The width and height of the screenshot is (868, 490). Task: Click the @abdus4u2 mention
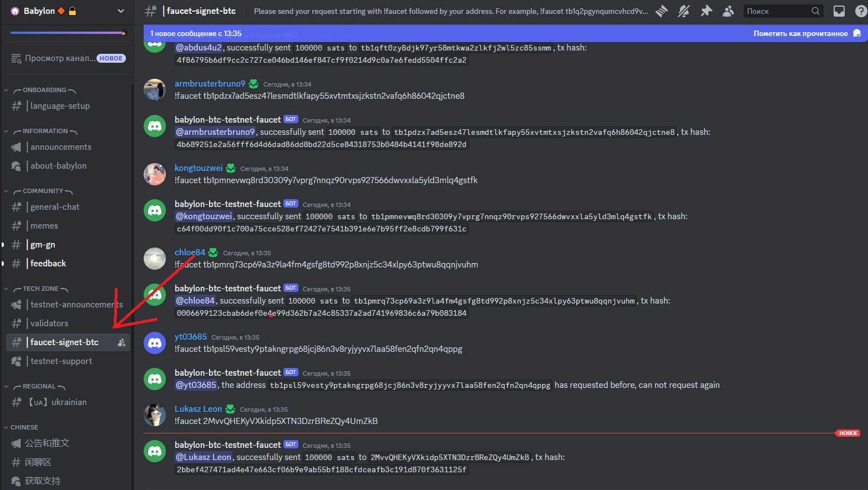tap(199, 48)
